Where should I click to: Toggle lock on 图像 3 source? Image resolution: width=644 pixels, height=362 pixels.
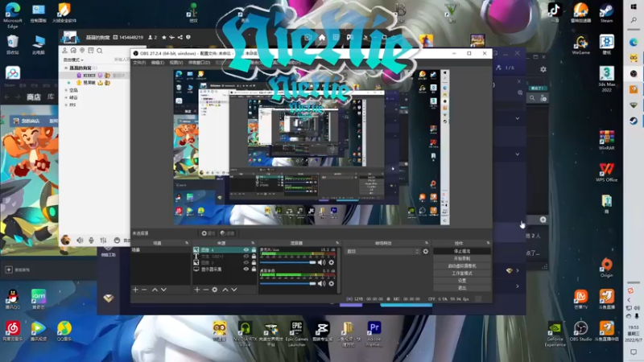(254, 263)
